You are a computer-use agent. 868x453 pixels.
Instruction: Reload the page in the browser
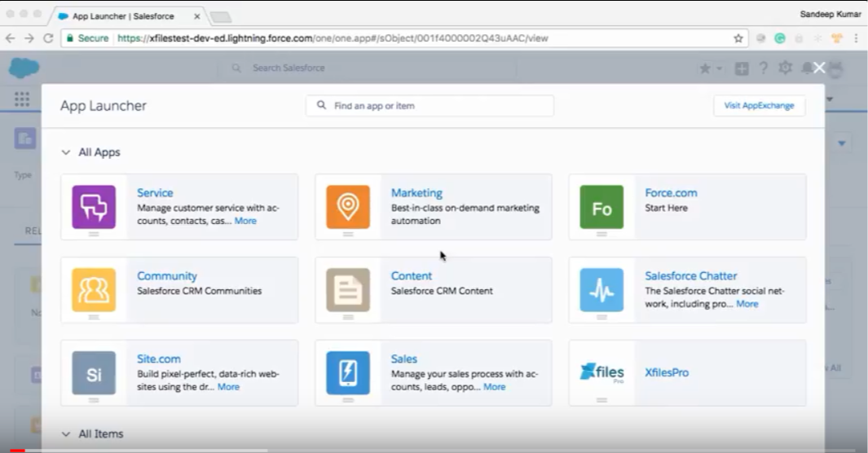point(48,38)
